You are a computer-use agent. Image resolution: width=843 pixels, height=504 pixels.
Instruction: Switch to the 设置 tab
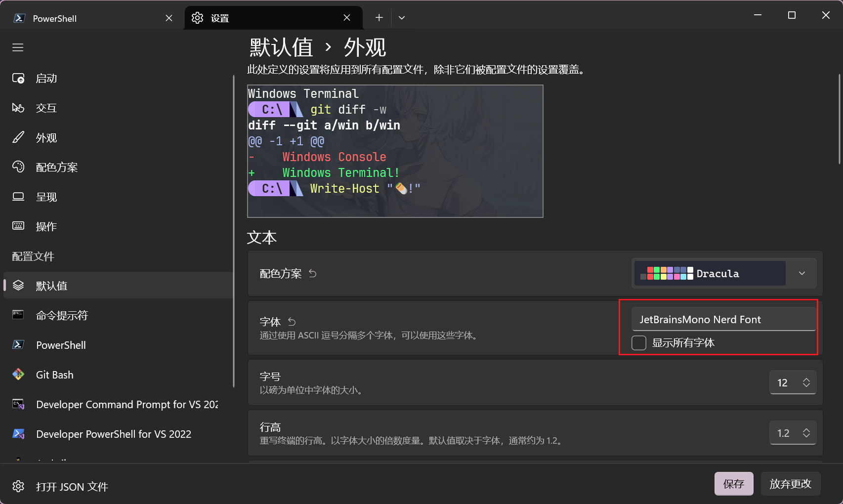(x=273, y=18)
